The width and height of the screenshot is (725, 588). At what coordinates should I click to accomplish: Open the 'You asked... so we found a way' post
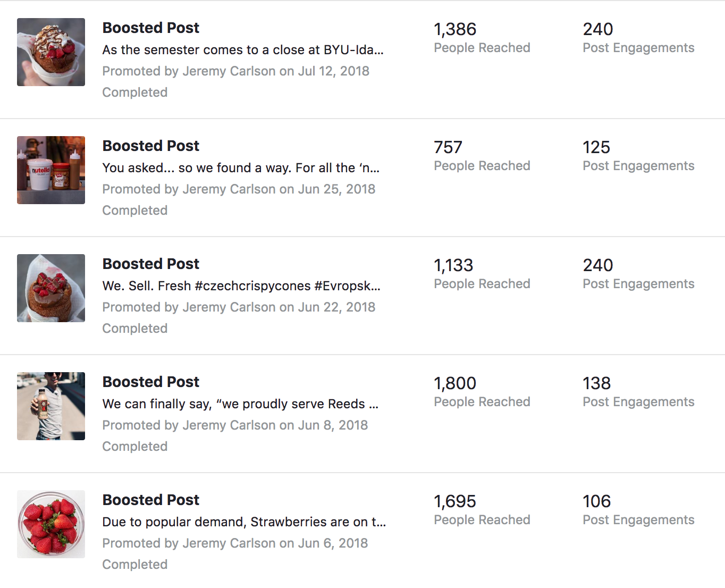tap(241, 168)
